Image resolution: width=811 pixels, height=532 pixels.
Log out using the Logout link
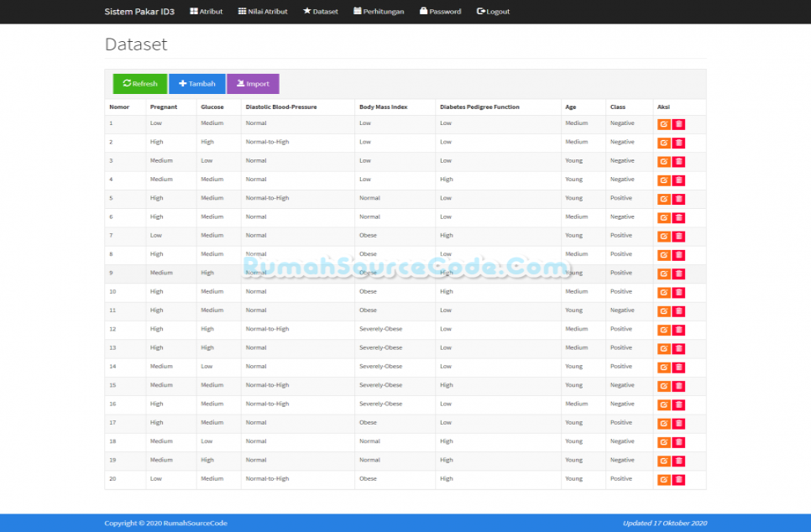[493, 12]
